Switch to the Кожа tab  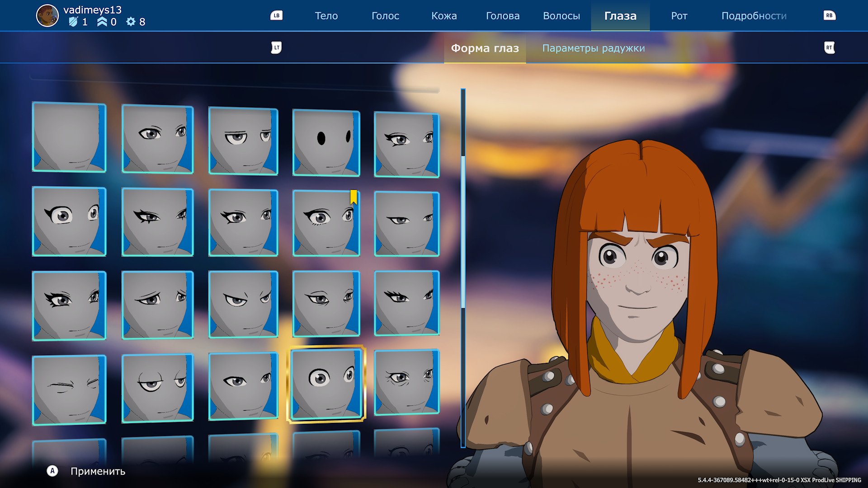tap(444, 16)
